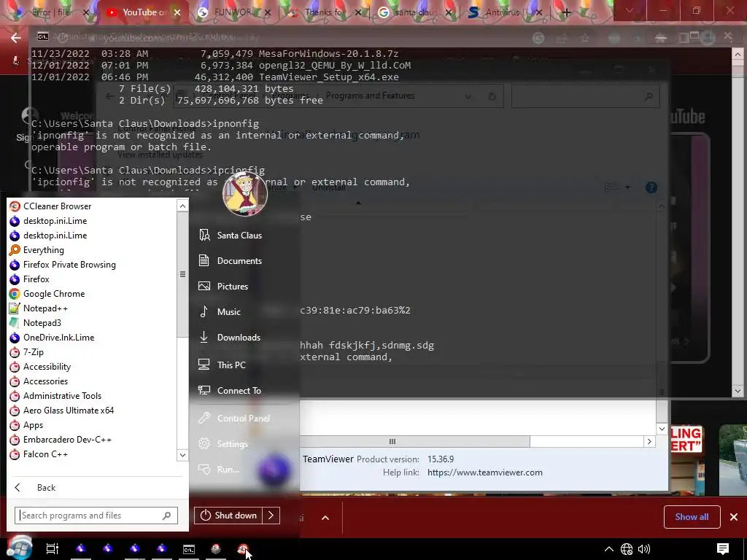Open Task View from the taskbar
Viewport: 747px width, 560px height.
[x=53, y=549]
